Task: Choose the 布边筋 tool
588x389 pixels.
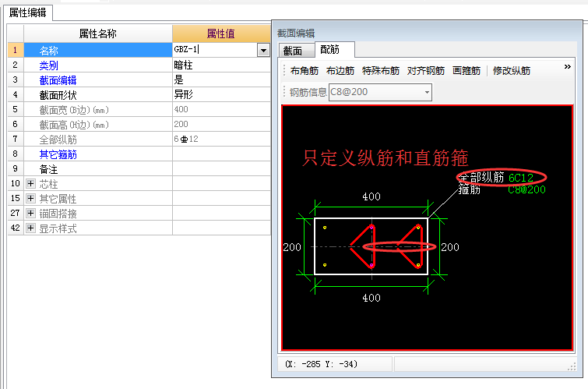Action: tap(340, 71)
